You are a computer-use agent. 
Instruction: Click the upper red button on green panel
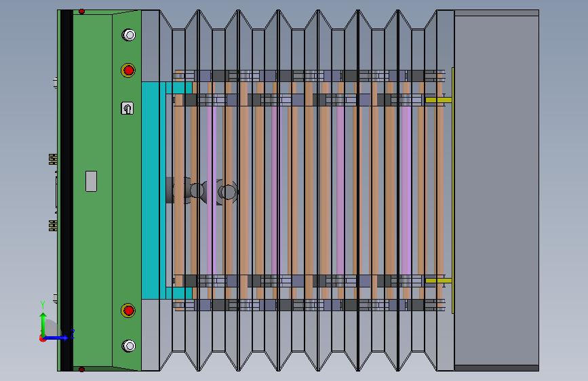[128, 70]
